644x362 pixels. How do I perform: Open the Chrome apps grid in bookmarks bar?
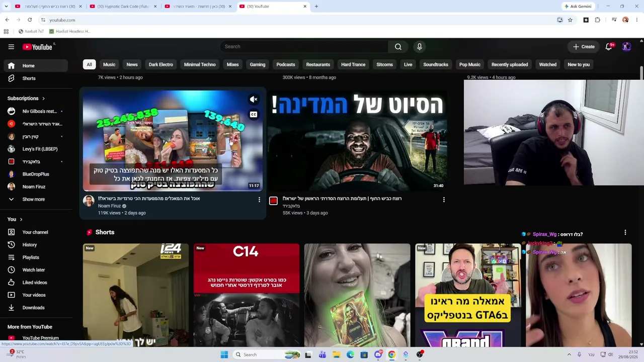click(6, 31)
